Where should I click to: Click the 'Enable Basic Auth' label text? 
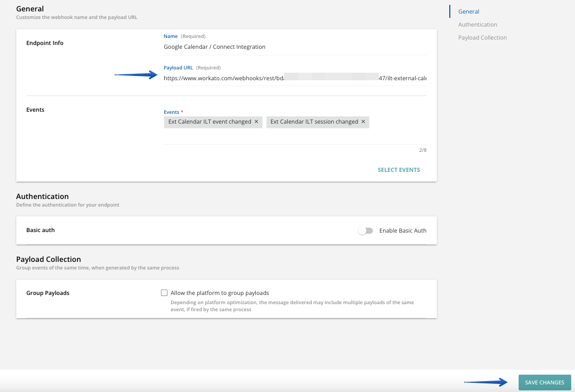pos(403,230)
